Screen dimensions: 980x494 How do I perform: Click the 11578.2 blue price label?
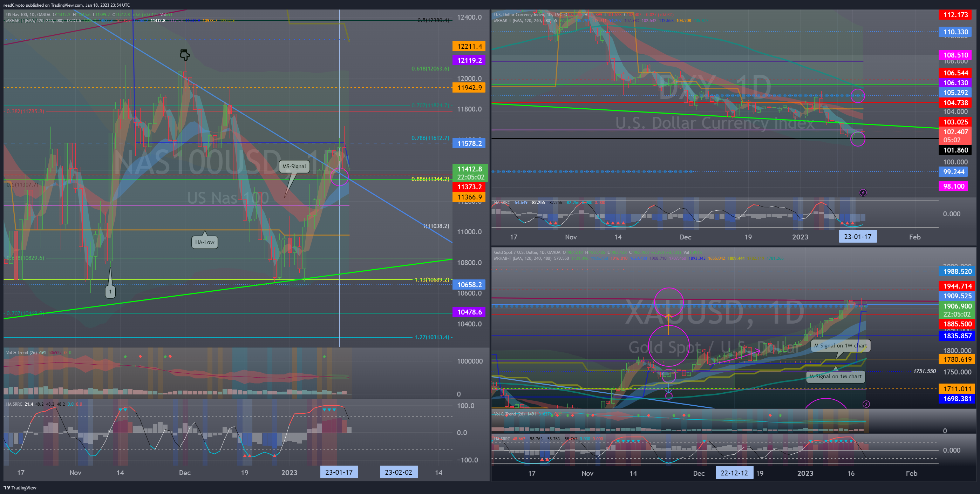pos(469,143)
